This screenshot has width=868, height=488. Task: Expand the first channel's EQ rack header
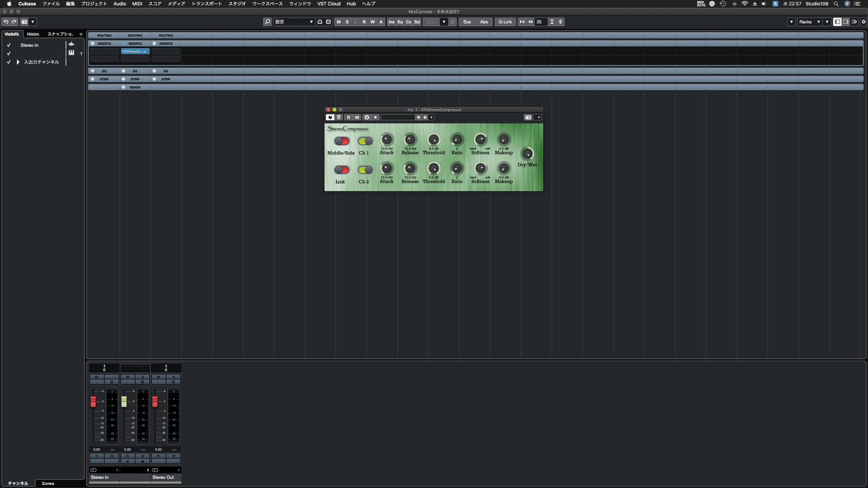point(104,71)
